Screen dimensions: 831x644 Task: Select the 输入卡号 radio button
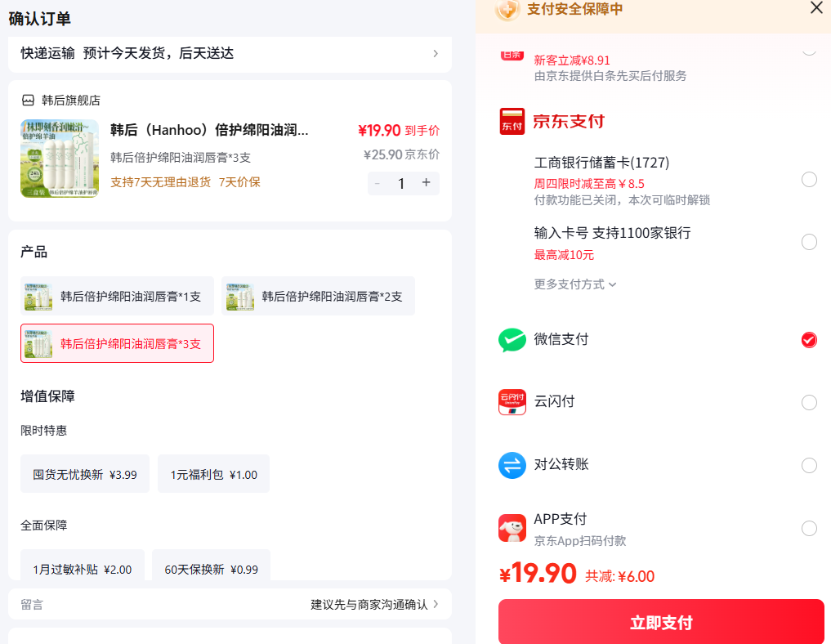(809, 242)
